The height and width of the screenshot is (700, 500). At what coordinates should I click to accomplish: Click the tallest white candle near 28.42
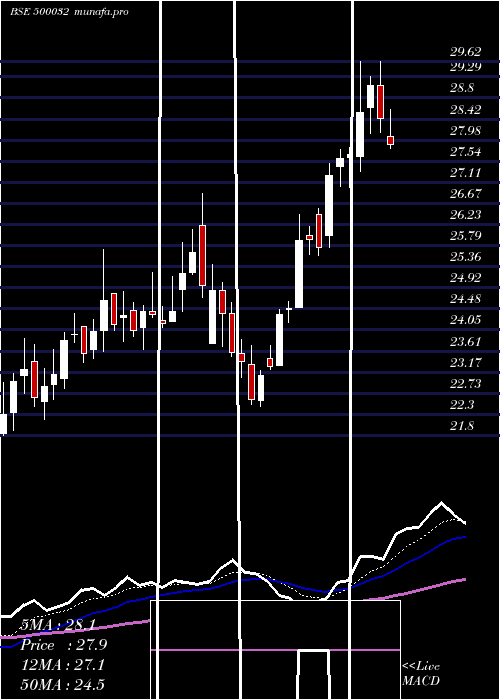(x=360, y=134)
